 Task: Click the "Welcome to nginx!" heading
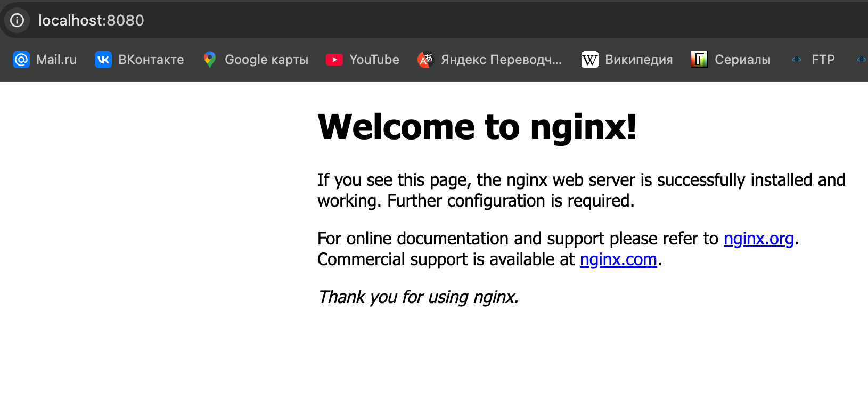click(x=477, y=127)
